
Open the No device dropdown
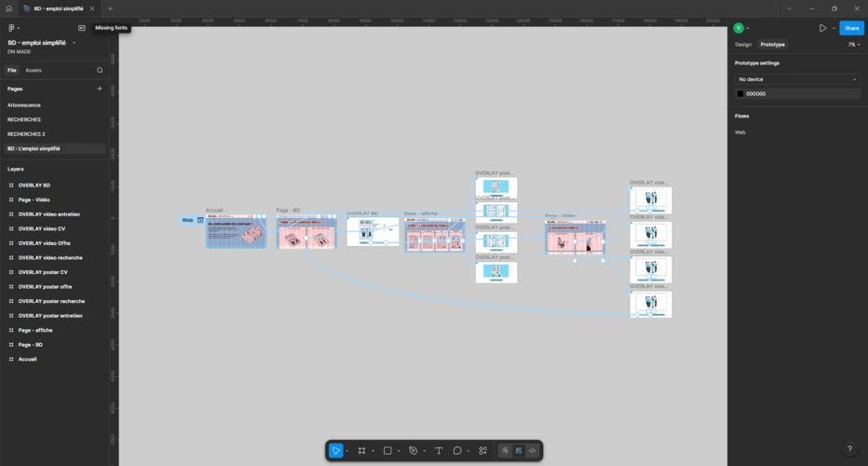coord(797,79)
